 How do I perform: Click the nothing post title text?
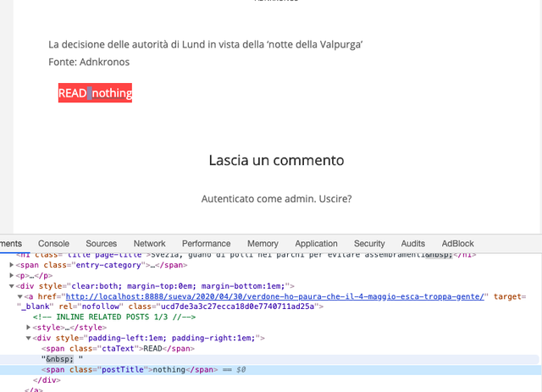112,93
